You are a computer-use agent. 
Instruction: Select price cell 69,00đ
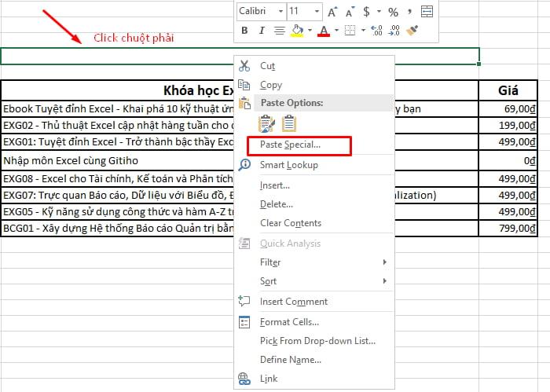[x=508, y=109]
